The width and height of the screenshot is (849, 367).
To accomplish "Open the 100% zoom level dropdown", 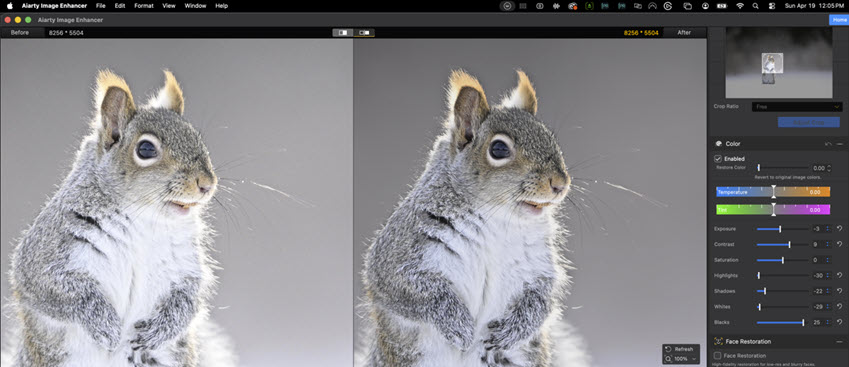I will (x=685, y=359).
